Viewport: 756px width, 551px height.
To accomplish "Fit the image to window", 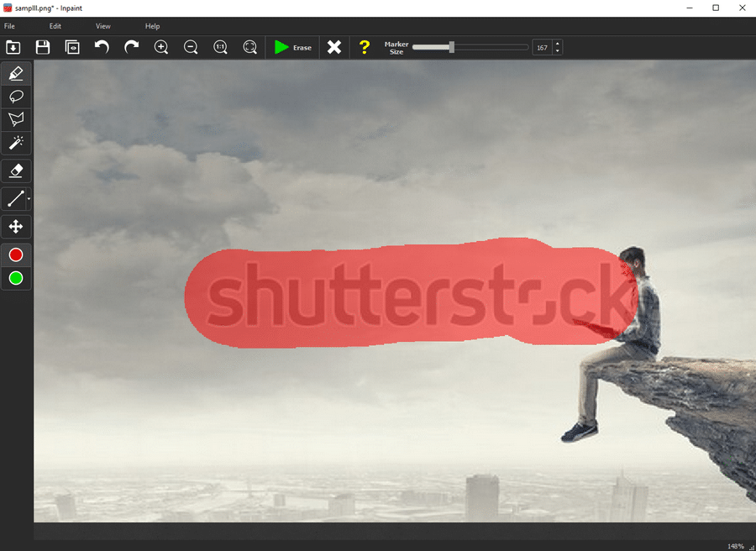I will pos(249,47).
